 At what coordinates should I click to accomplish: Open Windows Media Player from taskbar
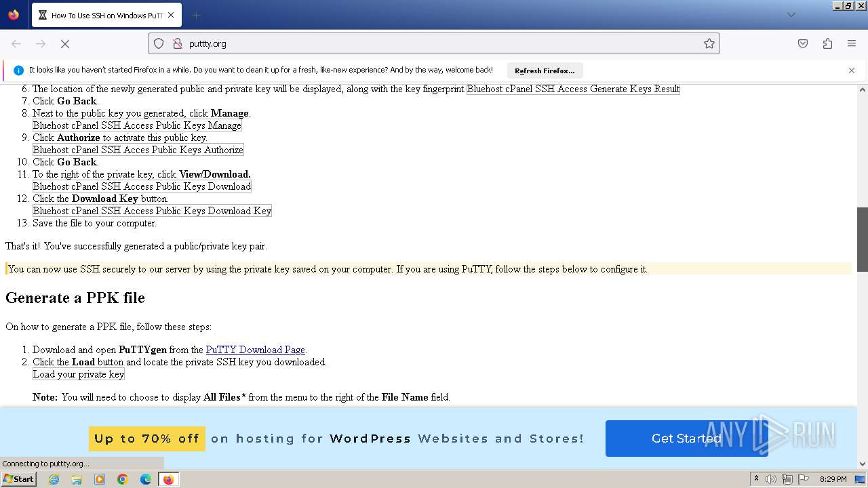100,479
